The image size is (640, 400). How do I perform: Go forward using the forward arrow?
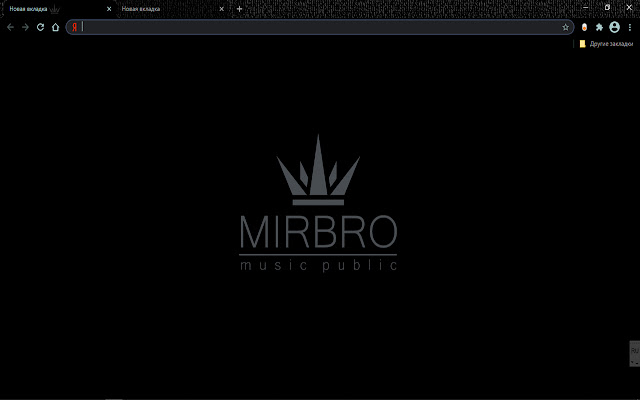point(25,27)
